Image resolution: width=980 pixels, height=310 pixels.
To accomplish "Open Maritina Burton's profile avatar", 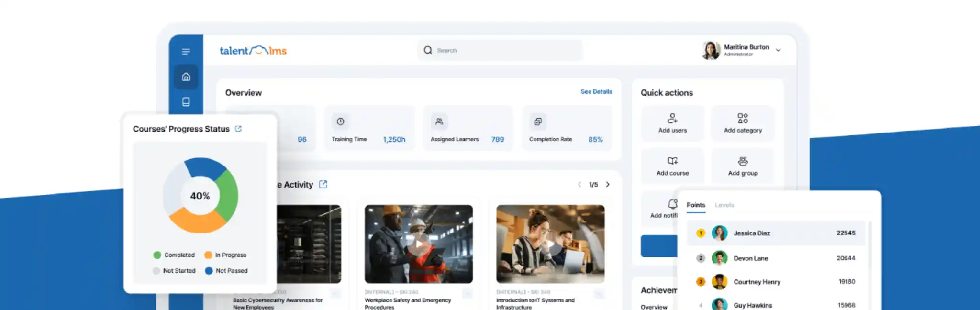I will [711, 50].
